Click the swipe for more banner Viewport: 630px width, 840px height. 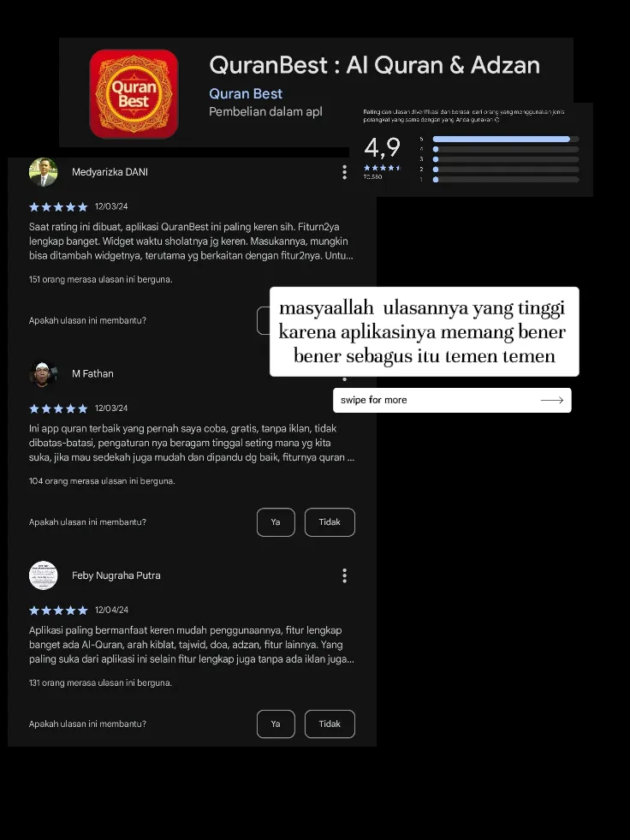(x=452, y=400)
